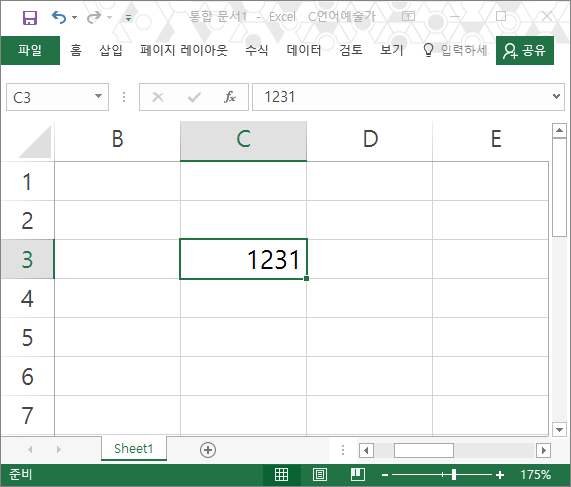Switch to the 홈 ribbon tab
The image size is (571, 487).
click(x=76, y=50)
